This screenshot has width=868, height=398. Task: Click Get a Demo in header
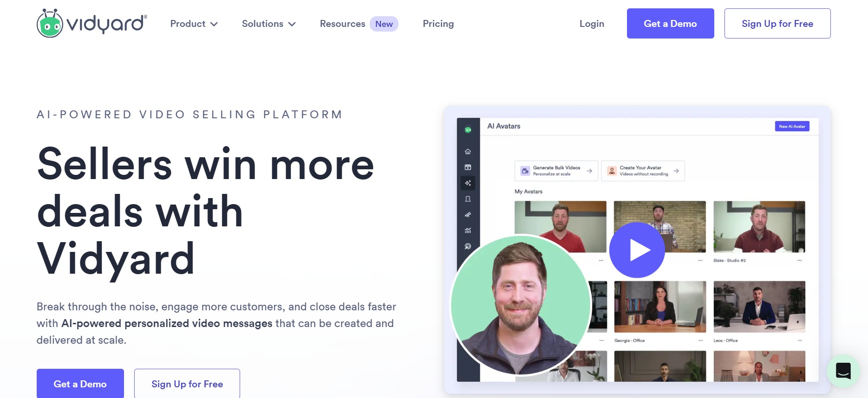coord(670,23)
